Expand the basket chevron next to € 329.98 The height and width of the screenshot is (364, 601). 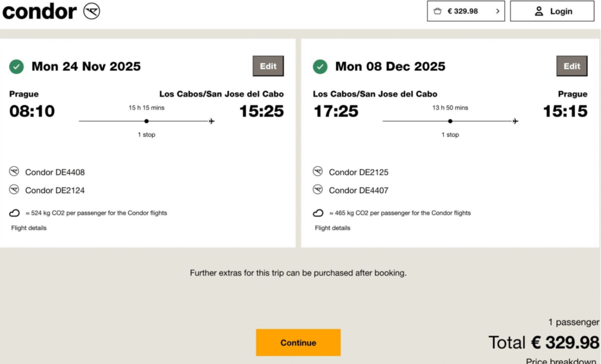(x=498, y=11)
